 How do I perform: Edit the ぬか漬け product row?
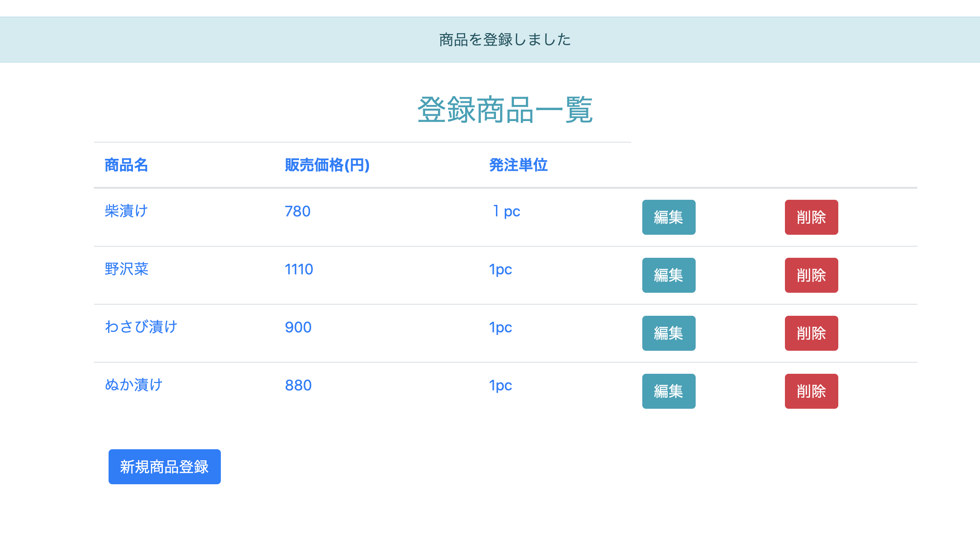click(669, 391)
